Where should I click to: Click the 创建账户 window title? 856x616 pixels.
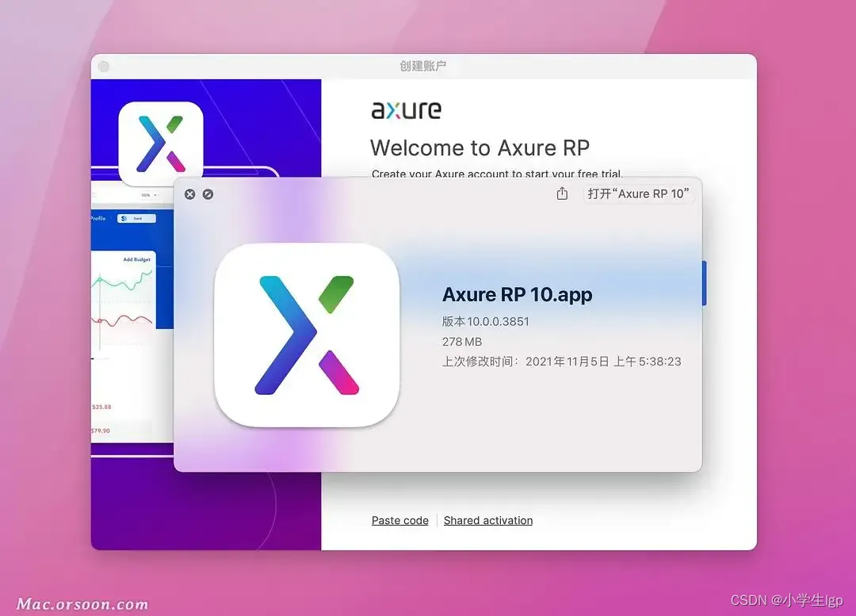pos(423,66)
